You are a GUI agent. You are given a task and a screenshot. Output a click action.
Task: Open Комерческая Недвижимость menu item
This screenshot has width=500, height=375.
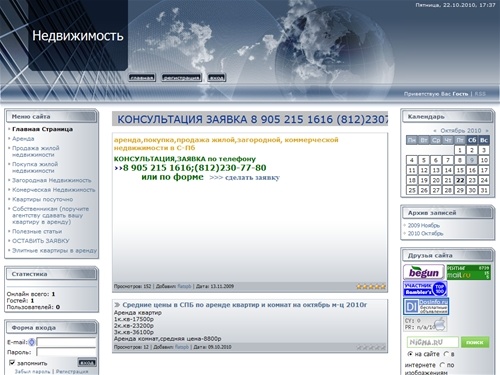[x=54, y=190]
